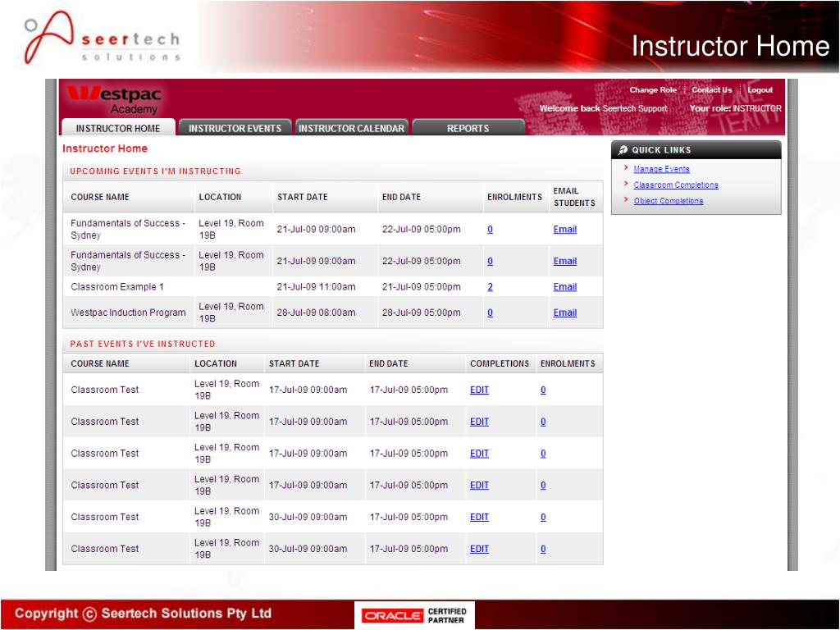Click the Change Role link

tap(653, 90)
